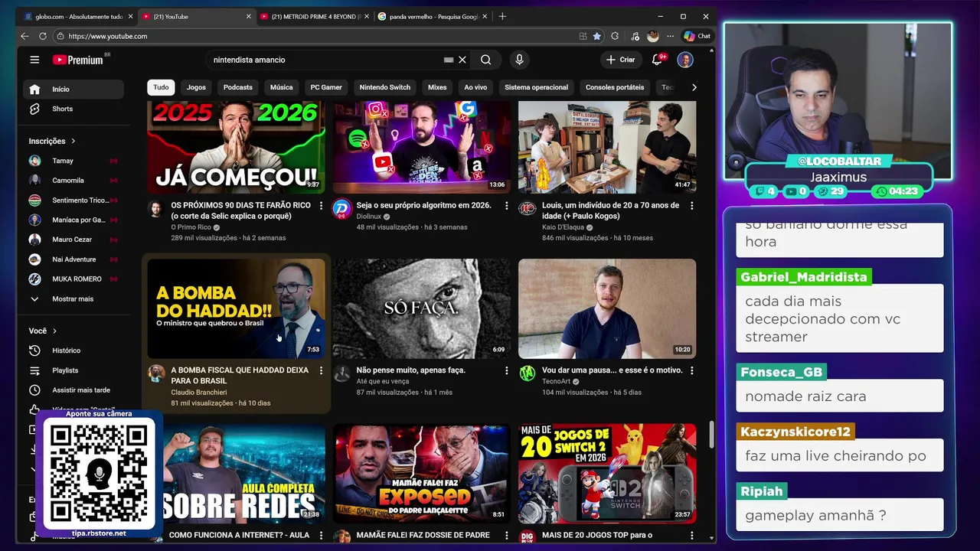
Task: Click the Criar button
Action: click(620, 60)
